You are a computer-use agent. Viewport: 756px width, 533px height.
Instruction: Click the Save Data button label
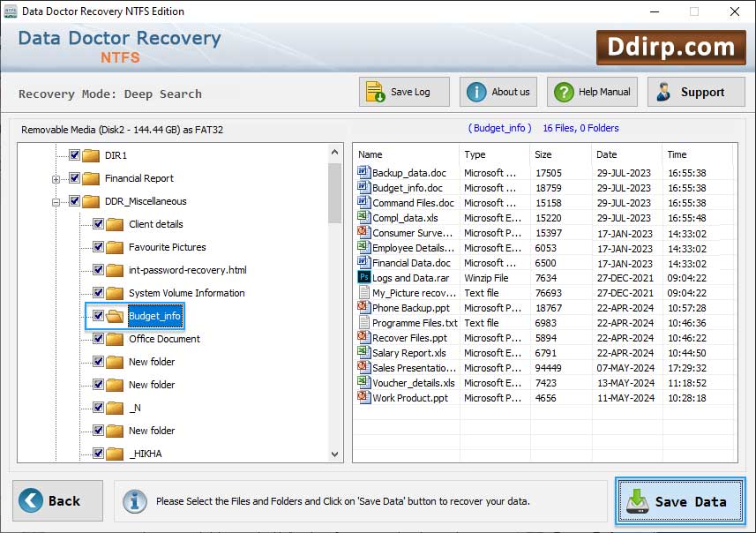pyautogui.click(x=691, y=501)
